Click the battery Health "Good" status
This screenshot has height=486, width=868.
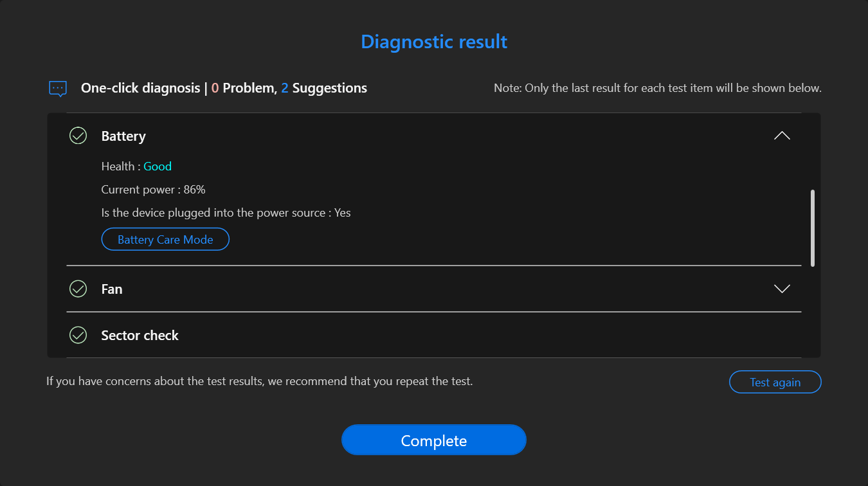[x=158, y=166]
